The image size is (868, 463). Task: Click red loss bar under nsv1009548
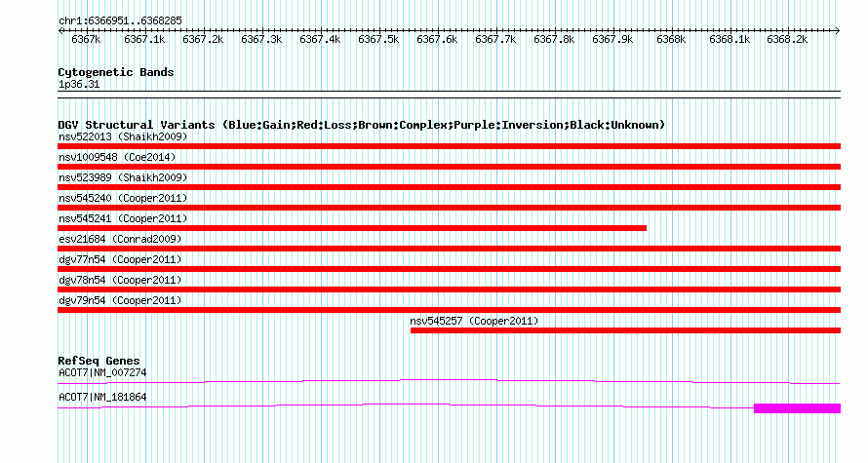tap(449, 167)
